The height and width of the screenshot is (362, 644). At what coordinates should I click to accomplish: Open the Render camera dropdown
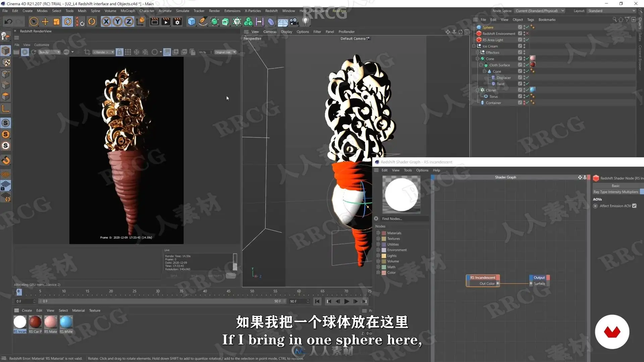pyautogui.click(x=103, y=52)
